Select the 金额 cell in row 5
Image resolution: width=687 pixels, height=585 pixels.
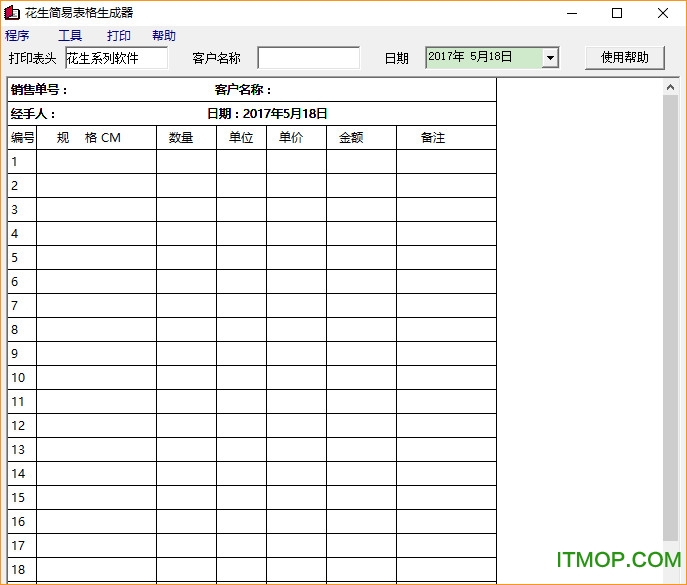click(361, 258)
